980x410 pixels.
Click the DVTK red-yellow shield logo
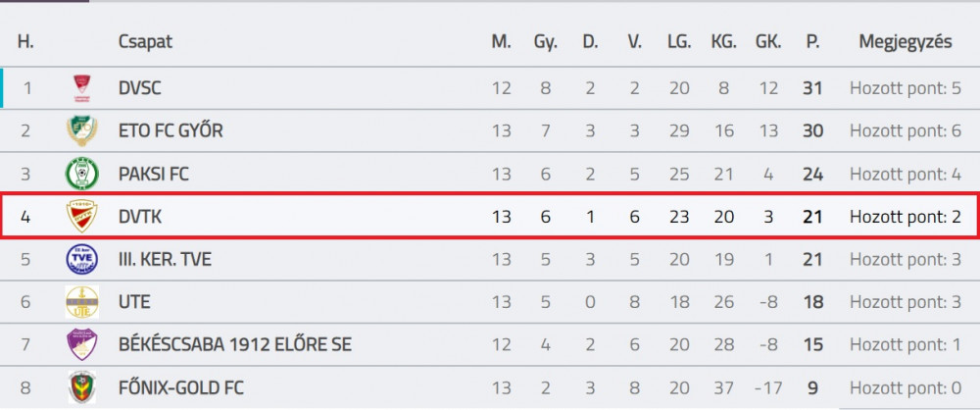82,217
